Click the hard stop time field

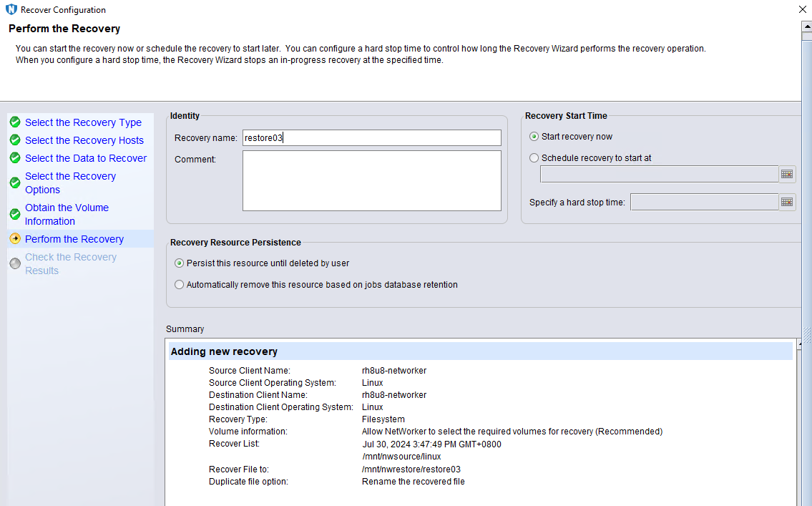[704, 202]
